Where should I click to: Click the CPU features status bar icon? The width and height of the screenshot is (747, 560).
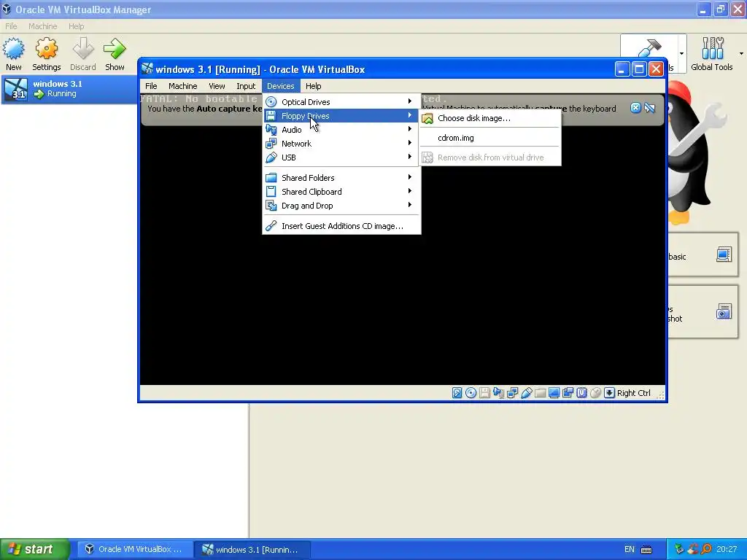(x=581, y=393)
